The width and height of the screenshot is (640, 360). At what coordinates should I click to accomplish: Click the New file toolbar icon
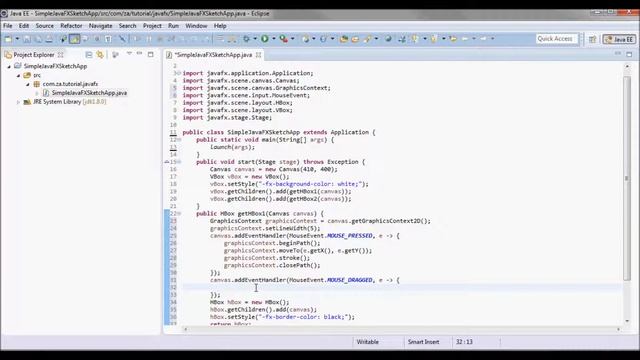coord(8,39)
